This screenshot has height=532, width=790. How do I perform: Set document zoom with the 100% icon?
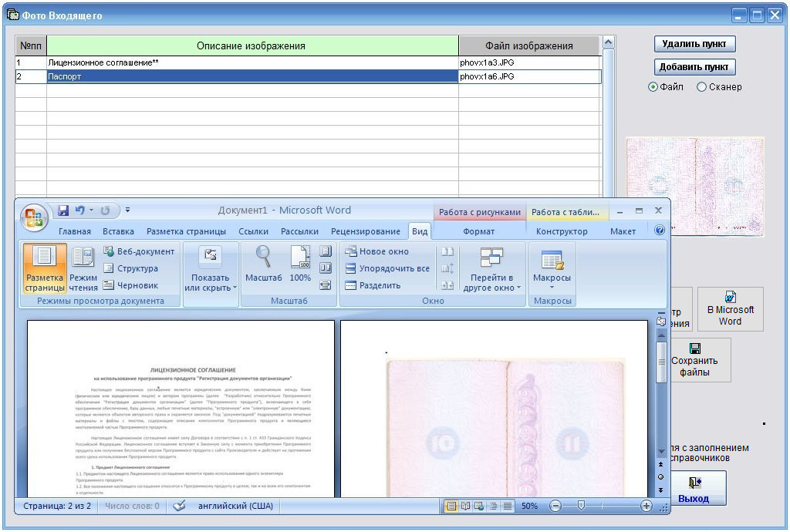(300, 264)
